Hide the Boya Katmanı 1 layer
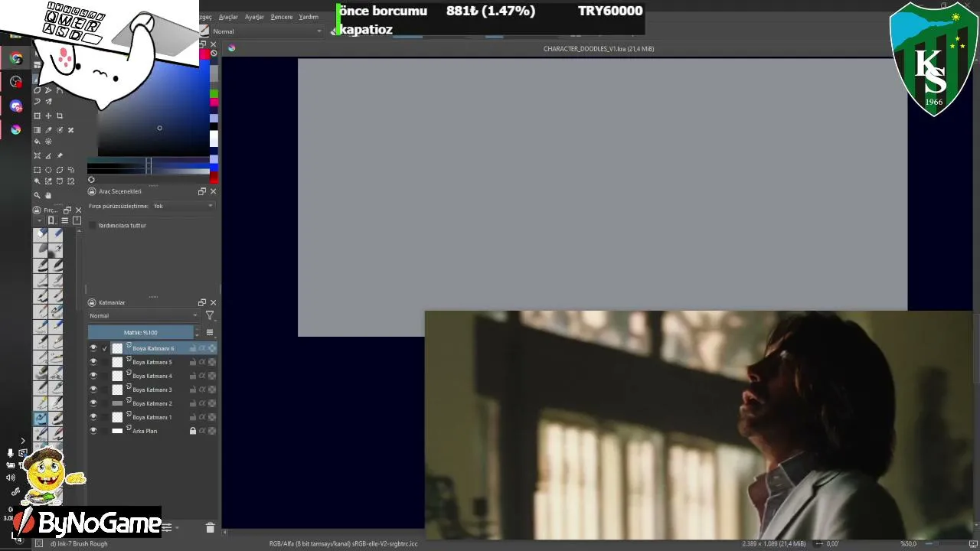This screenshot has height=551, width=980. [93, 417]
